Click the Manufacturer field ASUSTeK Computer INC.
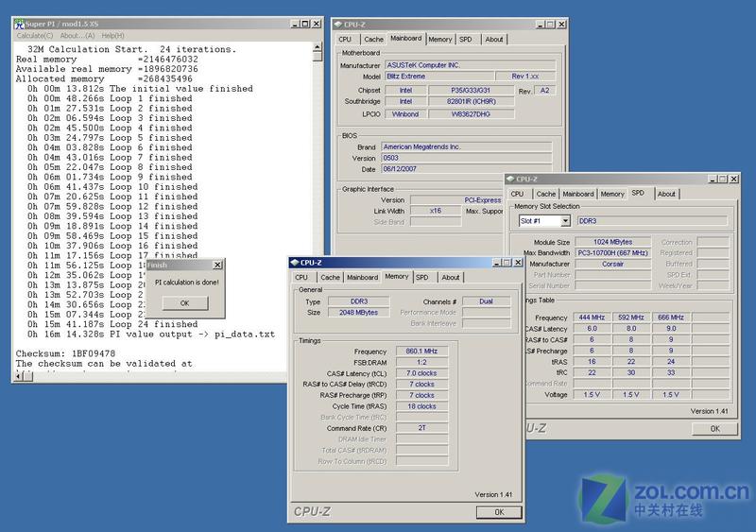 point(470,65)
